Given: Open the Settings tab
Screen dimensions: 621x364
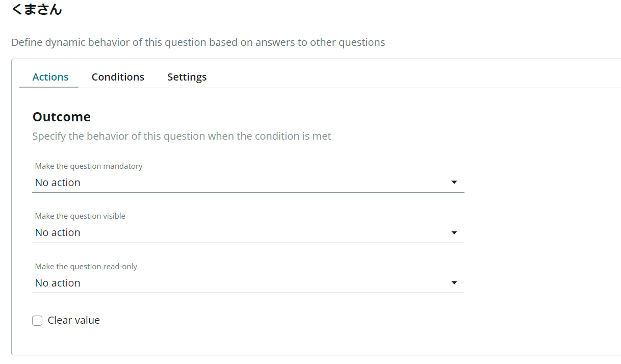Looking at the screenshot, I should (x=187, y=77).
